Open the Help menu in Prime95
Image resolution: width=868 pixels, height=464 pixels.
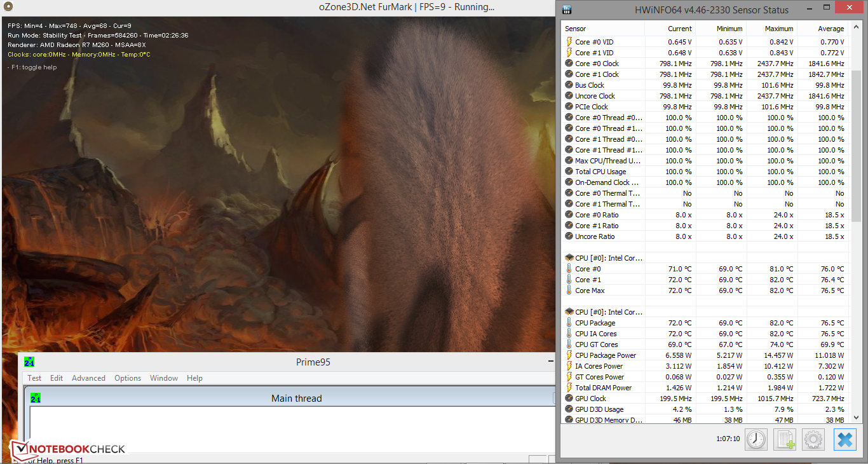click(194, 378)
